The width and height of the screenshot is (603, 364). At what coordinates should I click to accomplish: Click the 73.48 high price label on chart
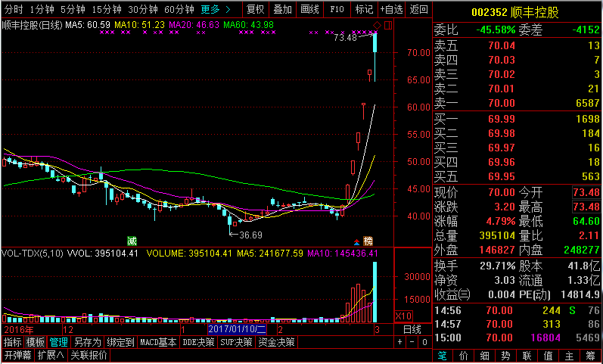tap(345, 37)
